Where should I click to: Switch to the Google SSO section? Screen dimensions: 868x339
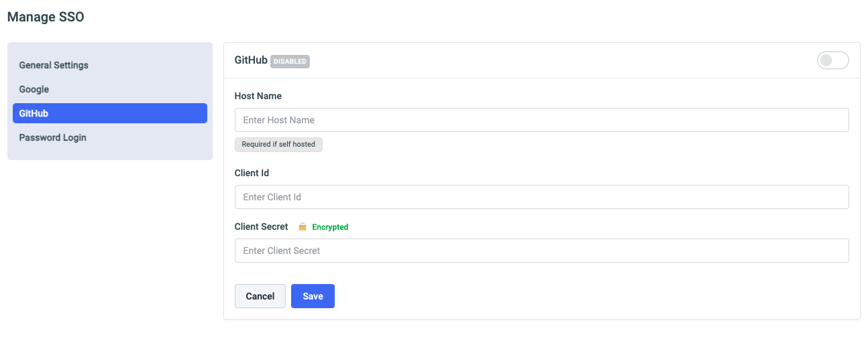[34, 89]
